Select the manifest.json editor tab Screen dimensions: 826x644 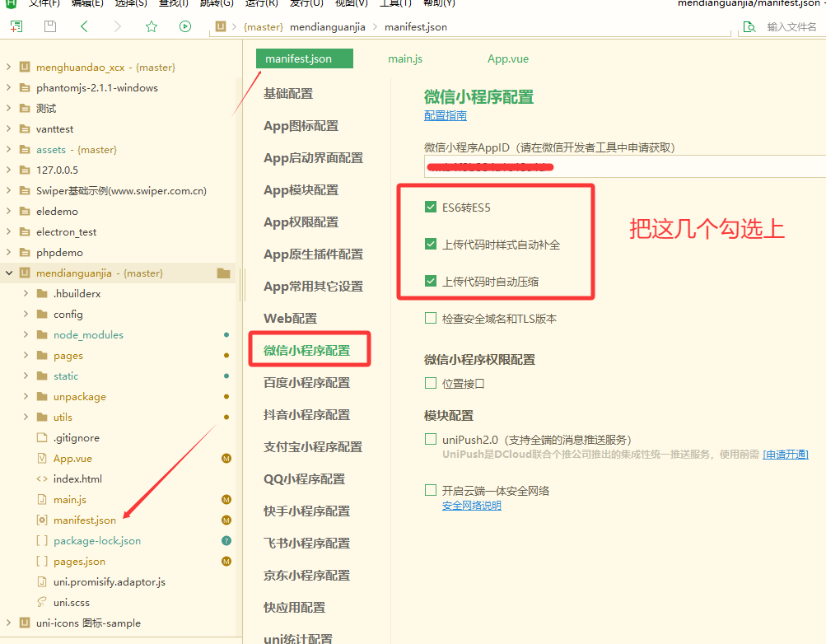(305, 58)
